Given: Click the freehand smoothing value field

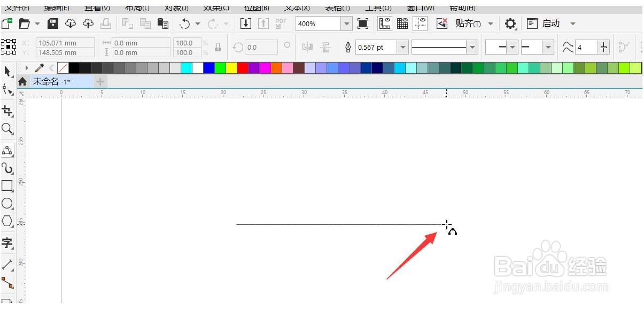Looking at the screenshot, I should point(587,47).
